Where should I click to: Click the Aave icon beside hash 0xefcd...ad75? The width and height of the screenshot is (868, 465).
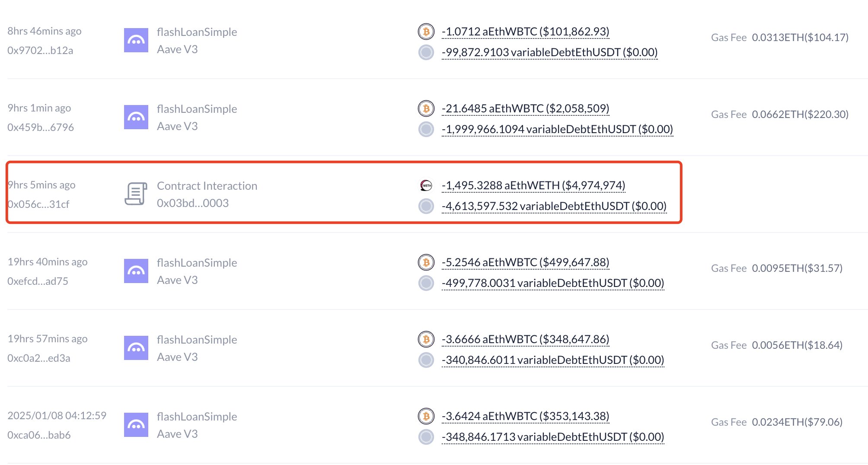[136, 271]
